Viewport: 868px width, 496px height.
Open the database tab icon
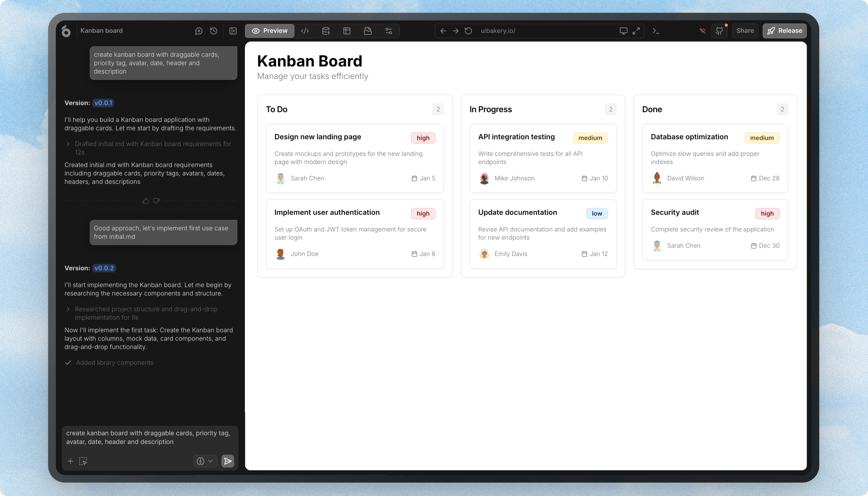[x=326, y=31]
